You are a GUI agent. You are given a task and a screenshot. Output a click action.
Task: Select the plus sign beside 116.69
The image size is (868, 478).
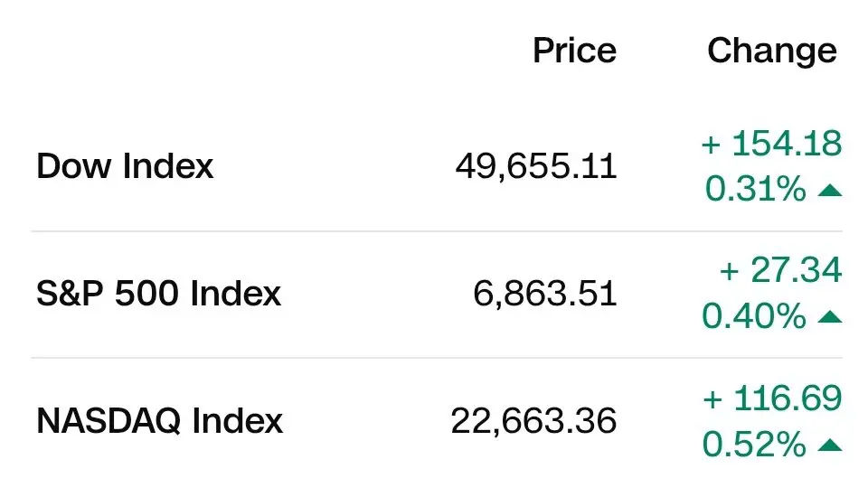point(713,399)
